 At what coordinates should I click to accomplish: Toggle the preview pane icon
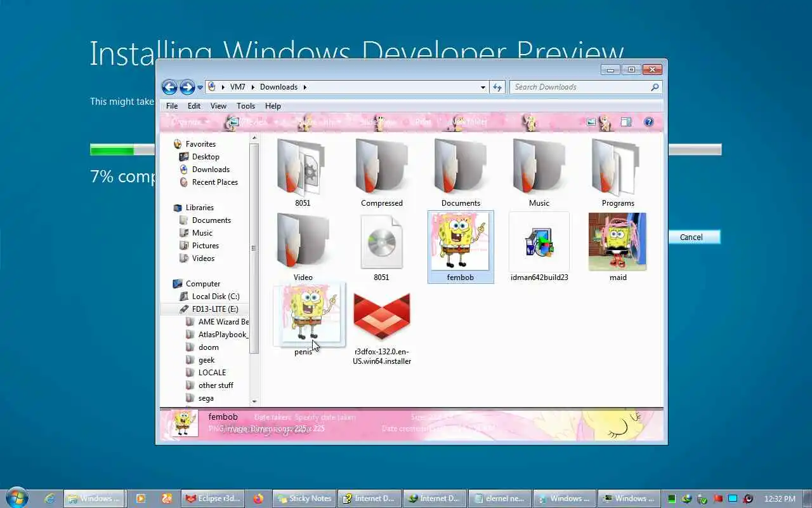point(625,122)
